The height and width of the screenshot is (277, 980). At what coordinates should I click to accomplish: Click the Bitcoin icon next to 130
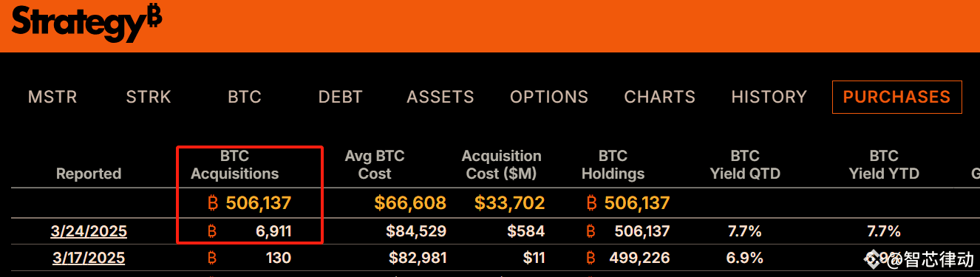point(213,258)
